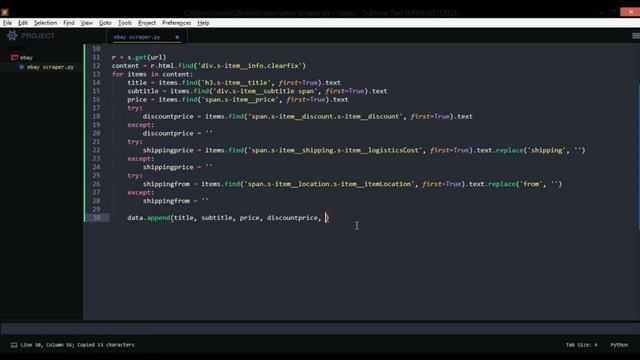Click 'for items in content:' line

[152, 74]
